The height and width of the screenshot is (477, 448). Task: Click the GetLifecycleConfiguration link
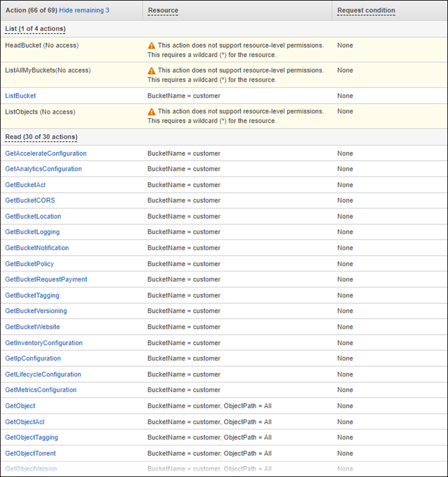(43, 374)
